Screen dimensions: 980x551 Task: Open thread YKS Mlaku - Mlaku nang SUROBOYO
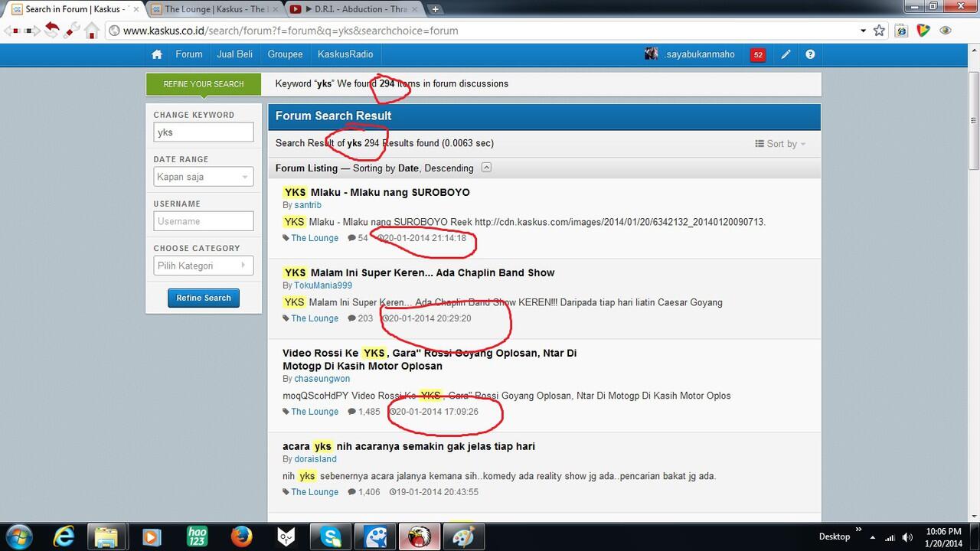[376, 192]
